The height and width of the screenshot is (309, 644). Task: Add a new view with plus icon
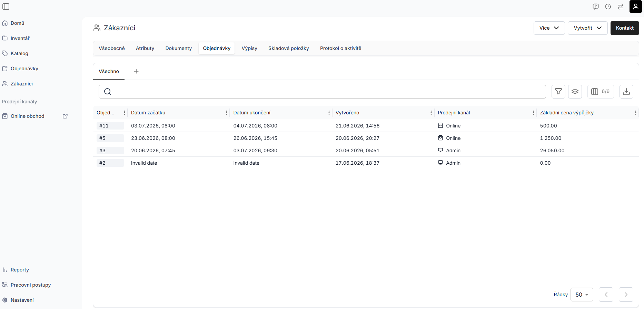click(136, 71)
